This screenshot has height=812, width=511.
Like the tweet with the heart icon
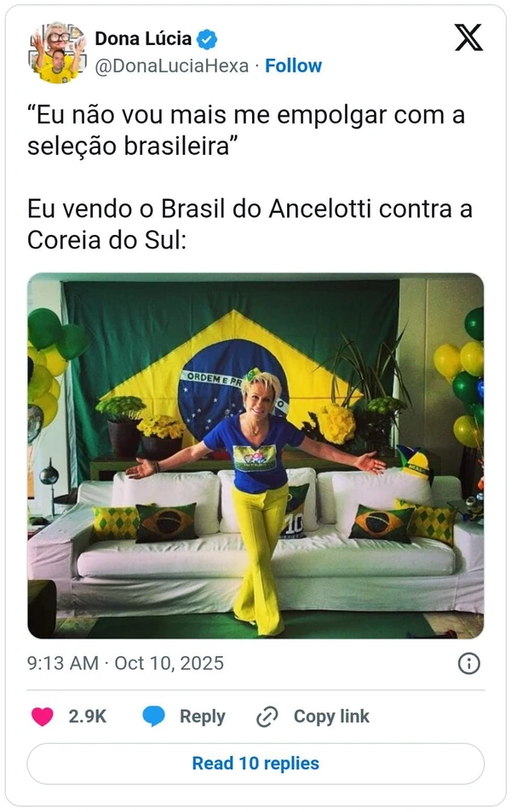[43, 716]
